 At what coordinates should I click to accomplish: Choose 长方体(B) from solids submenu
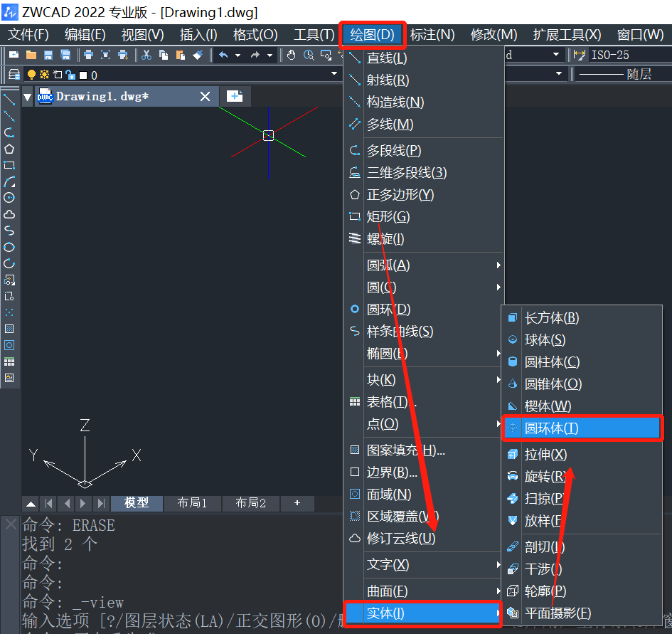(x=582, y=318)
